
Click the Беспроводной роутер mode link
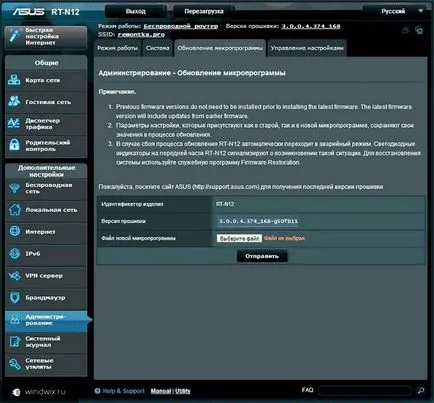[181, 26]
